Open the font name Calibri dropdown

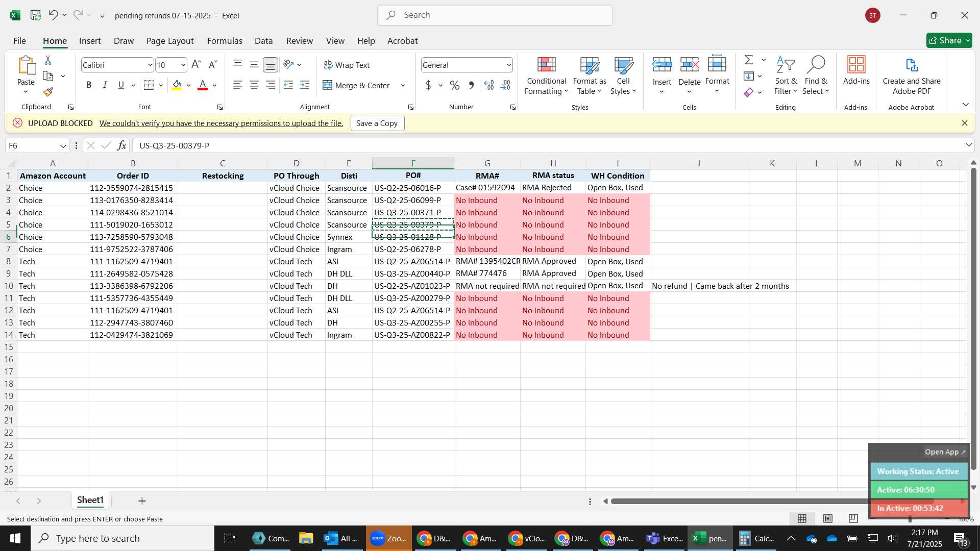click(150, 65)
